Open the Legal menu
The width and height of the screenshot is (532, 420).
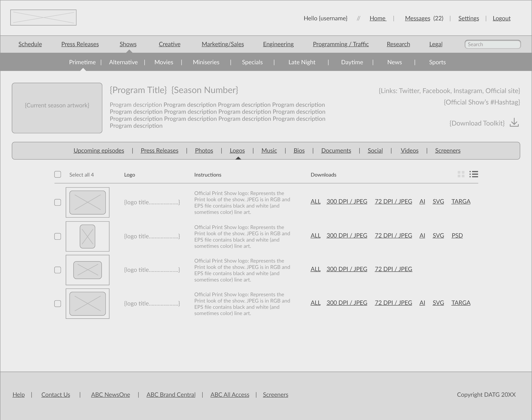[436, 44]
